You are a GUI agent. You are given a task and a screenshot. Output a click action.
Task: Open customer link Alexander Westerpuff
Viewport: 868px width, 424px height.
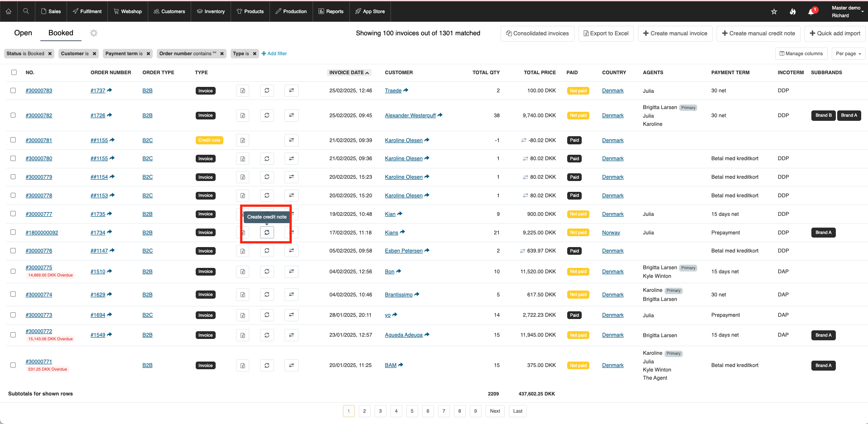(x=410, y=115)
